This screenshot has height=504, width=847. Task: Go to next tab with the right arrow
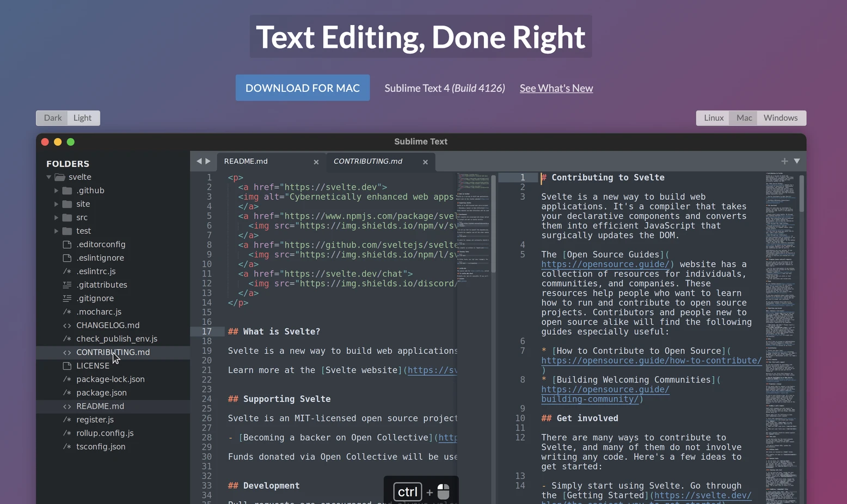pyautogui.click(x=208, y=161)
